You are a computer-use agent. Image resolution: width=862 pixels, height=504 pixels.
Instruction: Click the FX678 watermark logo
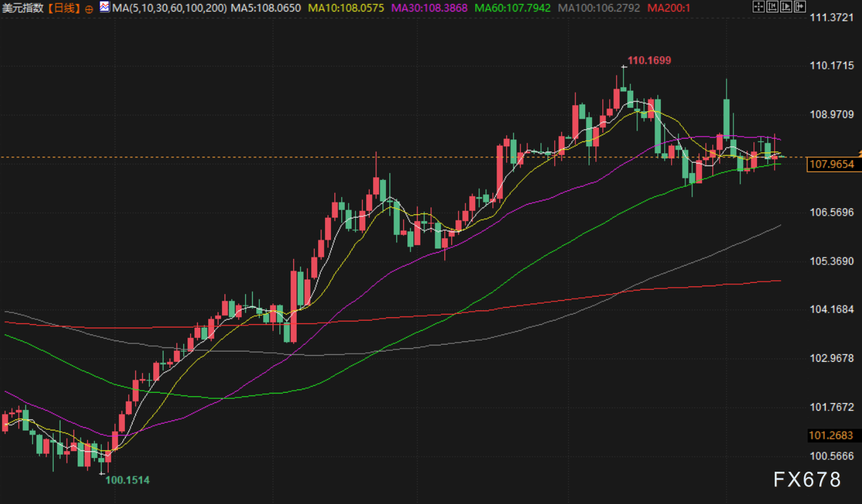point(807,479)
